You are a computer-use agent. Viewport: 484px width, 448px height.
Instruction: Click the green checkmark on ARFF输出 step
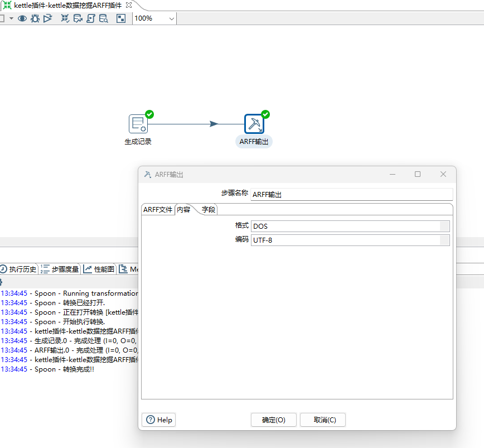265,114
